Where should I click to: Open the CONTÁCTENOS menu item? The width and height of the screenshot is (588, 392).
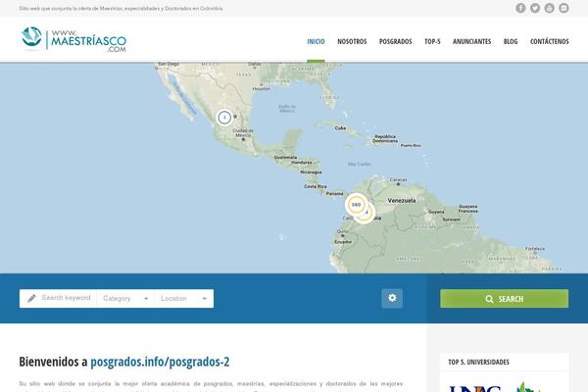click(x=550, y=41)
